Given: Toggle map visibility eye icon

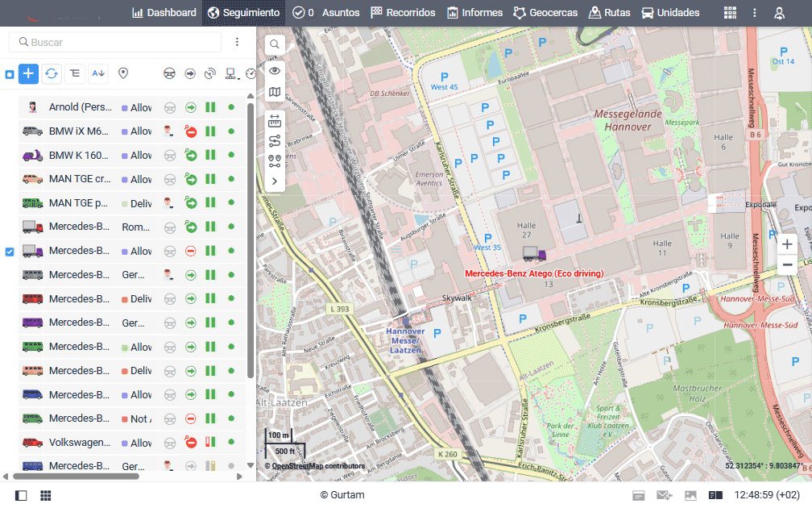Looking at the screenshot, I should pos(275,70).
